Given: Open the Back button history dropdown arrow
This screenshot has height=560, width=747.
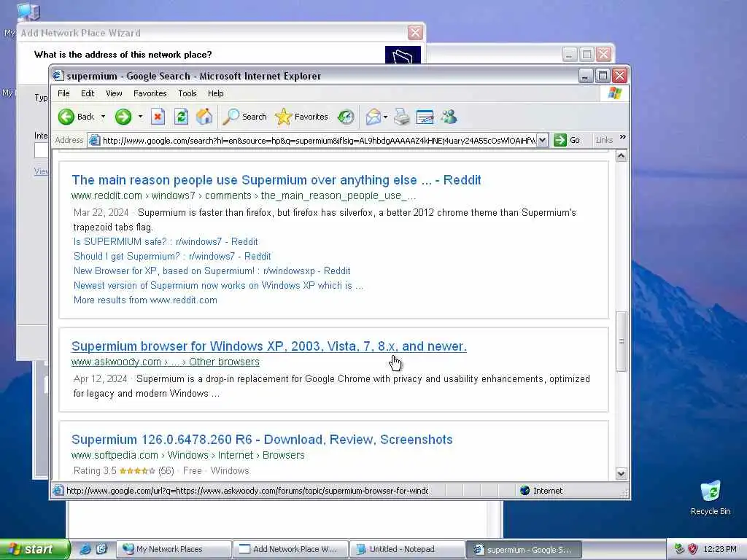Looking at the screenshot, I should [x=103, y=117].
